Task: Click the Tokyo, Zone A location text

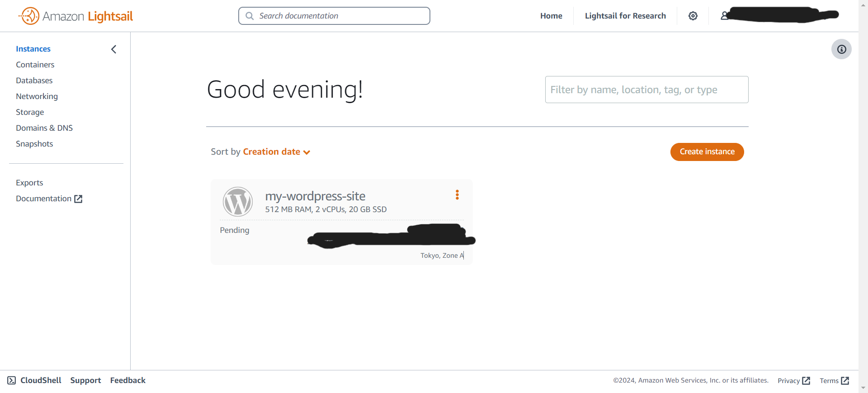Action: (442, 256)
